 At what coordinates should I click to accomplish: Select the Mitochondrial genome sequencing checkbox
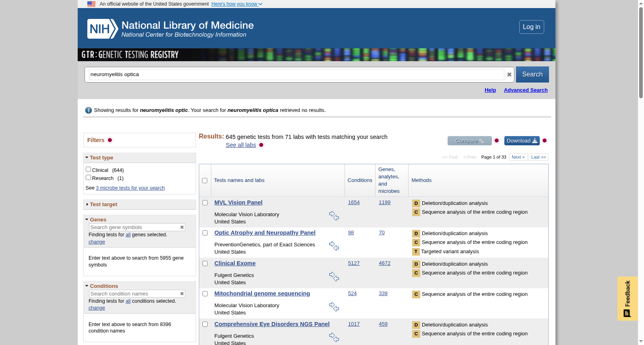pos(205,294)
